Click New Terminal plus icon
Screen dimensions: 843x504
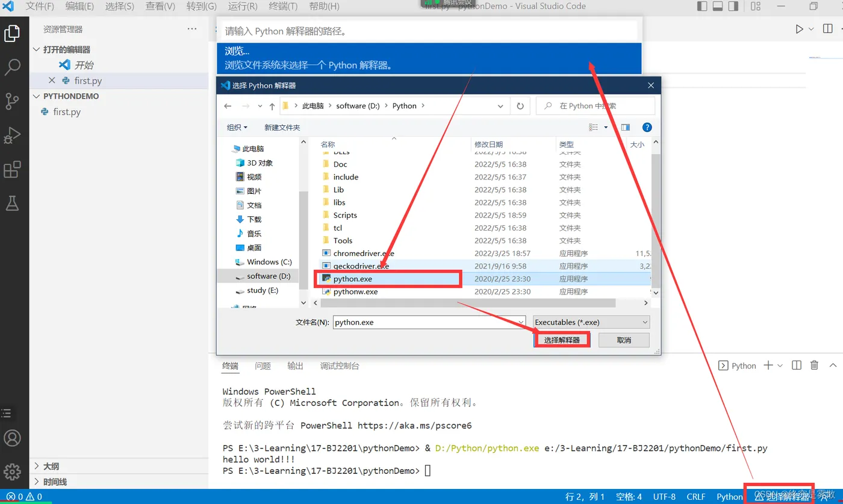[x=768, y=366]
